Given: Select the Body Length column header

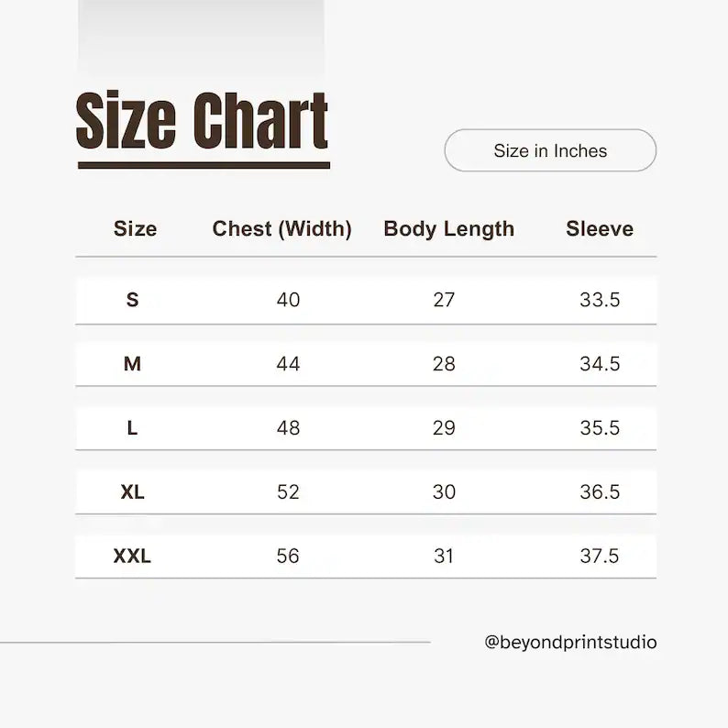Looking at the screenshot, I should [448, 229].
